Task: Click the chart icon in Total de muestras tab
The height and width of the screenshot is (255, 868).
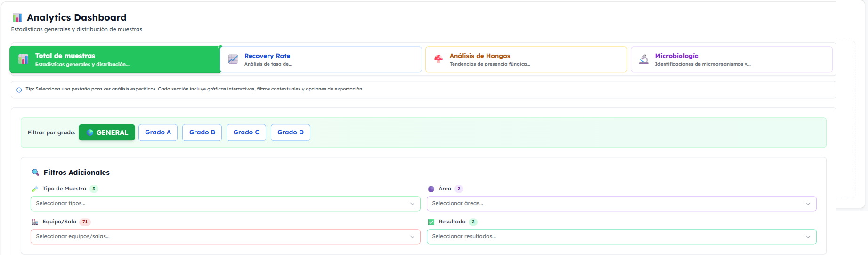Action: [23, 59]
